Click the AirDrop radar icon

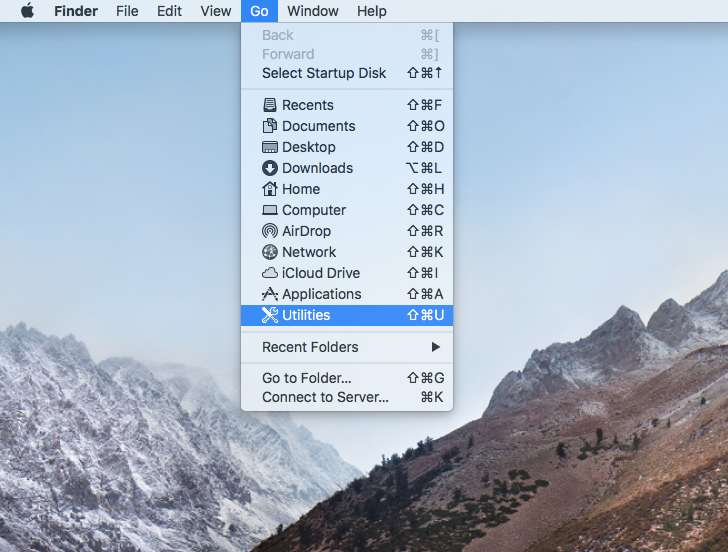tap(270, 231)
